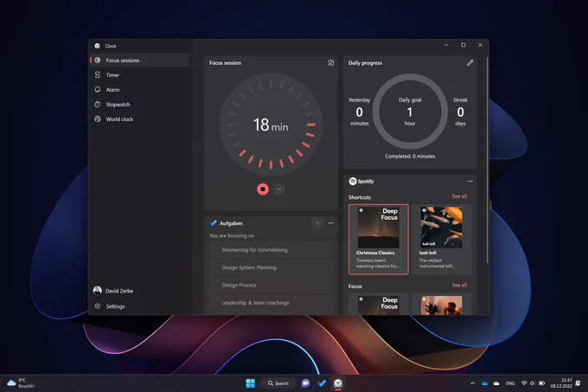Click the Completed: 0 minutes text
Viewport: 588px width, 392px height.
(410, 156)
